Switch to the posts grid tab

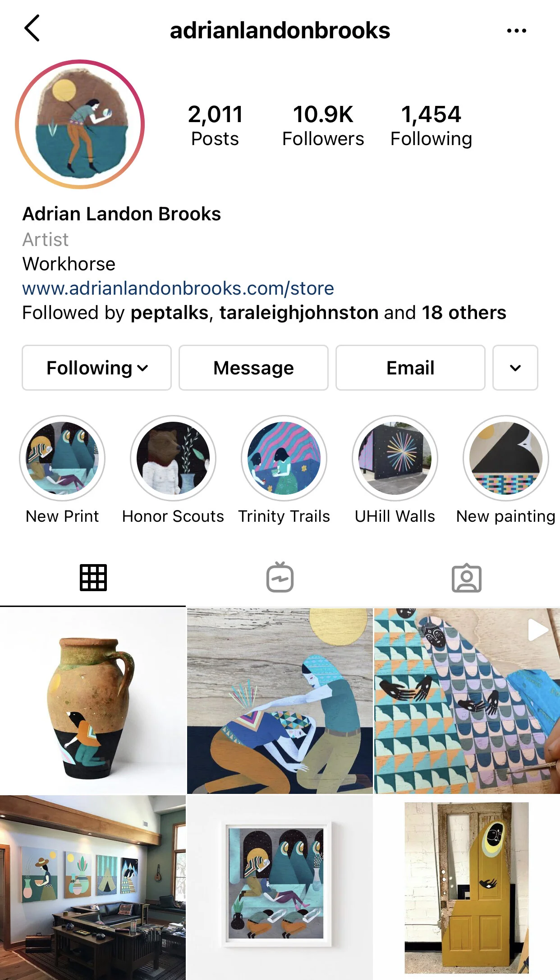[93, 578]
